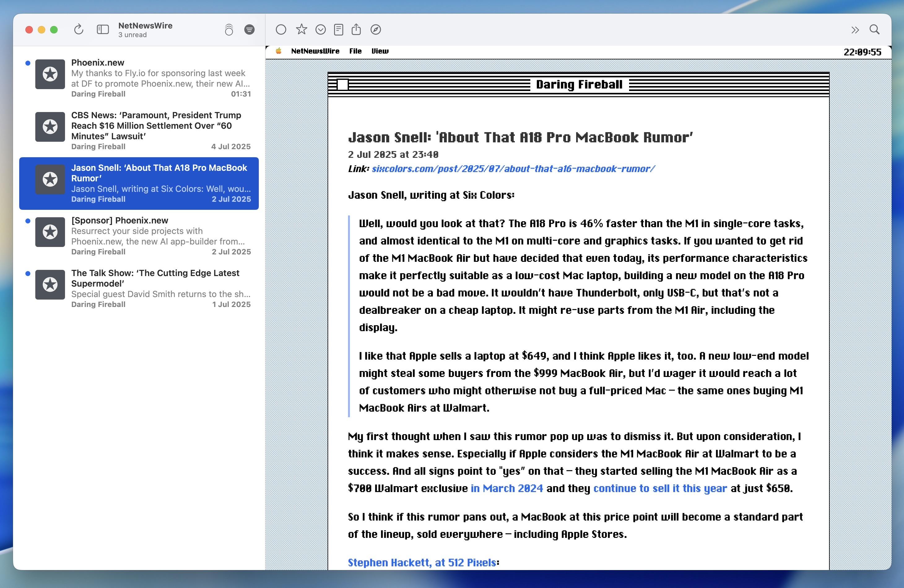
Task: Click the Daring Fireball window close box
Action: (342, 84)
